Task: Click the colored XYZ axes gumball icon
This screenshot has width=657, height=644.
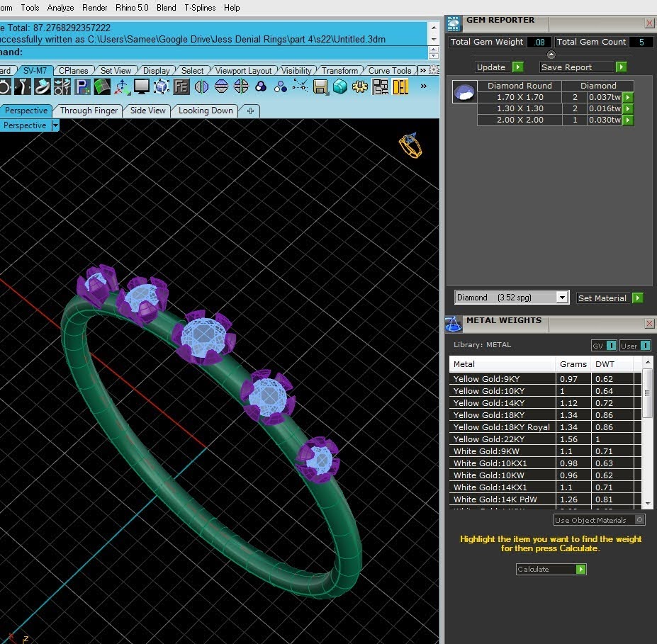Action: coord(122,86)
